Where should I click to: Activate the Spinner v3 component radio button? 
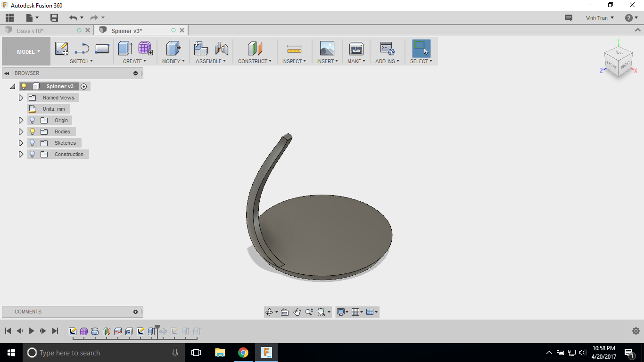[84, 86]
